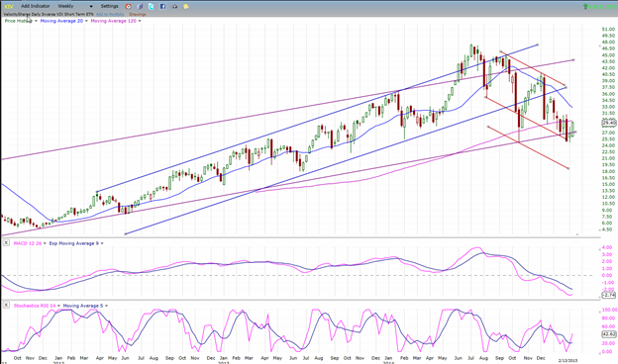Image resolution: width=618 pixels, height=364 pixels.
Task: Close the Stochastics RSI pane
Action: (x=6, y=305)
